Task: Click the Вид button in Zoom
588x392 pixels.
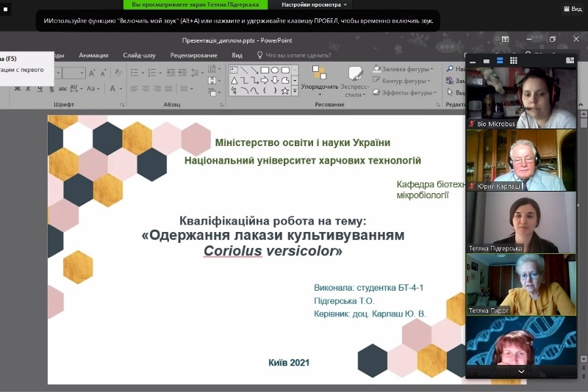Action: tap(572, 9)
